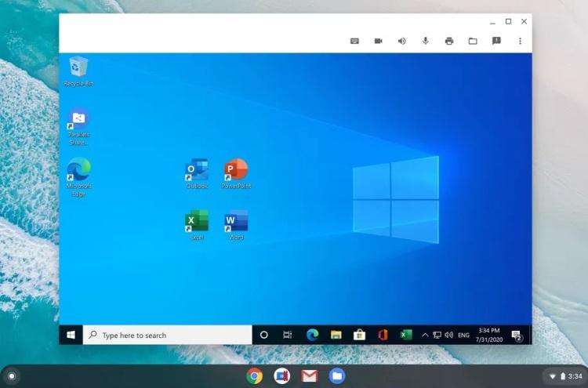588x388 pixels.
Task: Open Gmail from the Chrome OS shelf
Action: click(309, 376)
